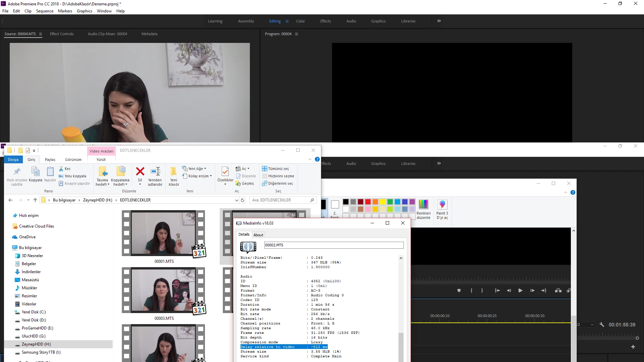The image size is (644, 362).
Task: Switch to the About tab in MediaInfo
Action: tap(258, 235)
